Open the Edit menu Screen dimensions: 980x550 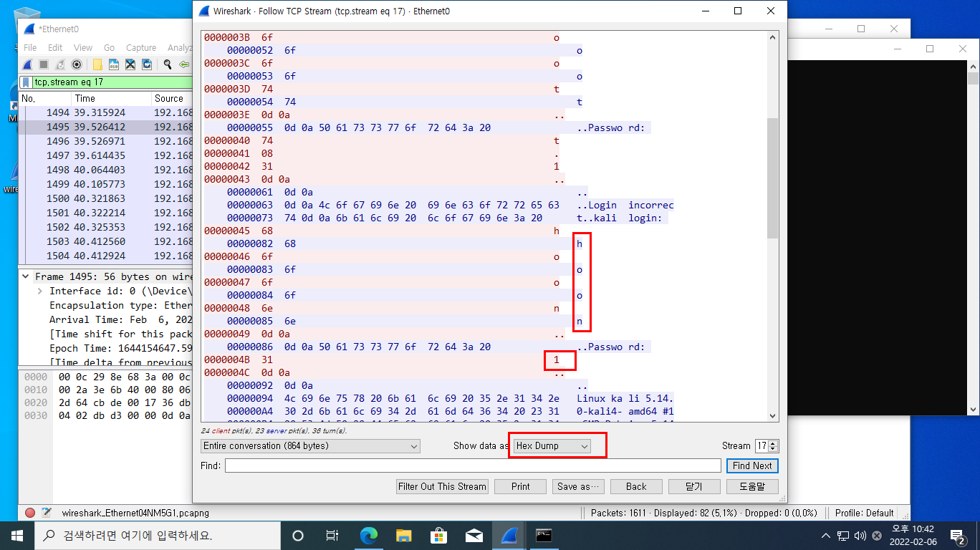click(x=55, y=47)
